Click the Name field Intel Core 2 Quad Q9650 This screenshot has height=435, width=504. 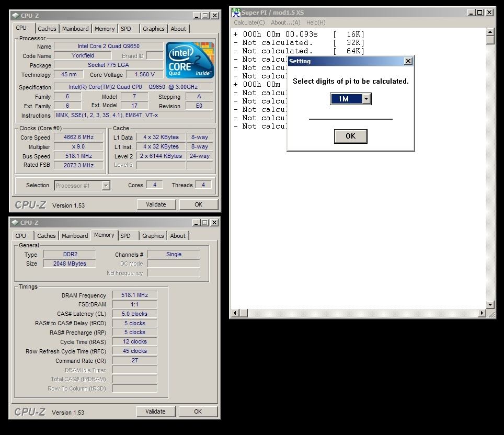pyautogui.click(x=108, y=47)
